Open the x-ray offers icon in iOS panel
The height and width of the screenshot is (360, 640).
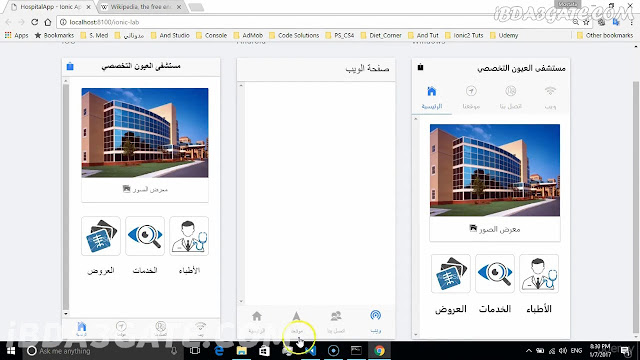(x=101, y=236)
